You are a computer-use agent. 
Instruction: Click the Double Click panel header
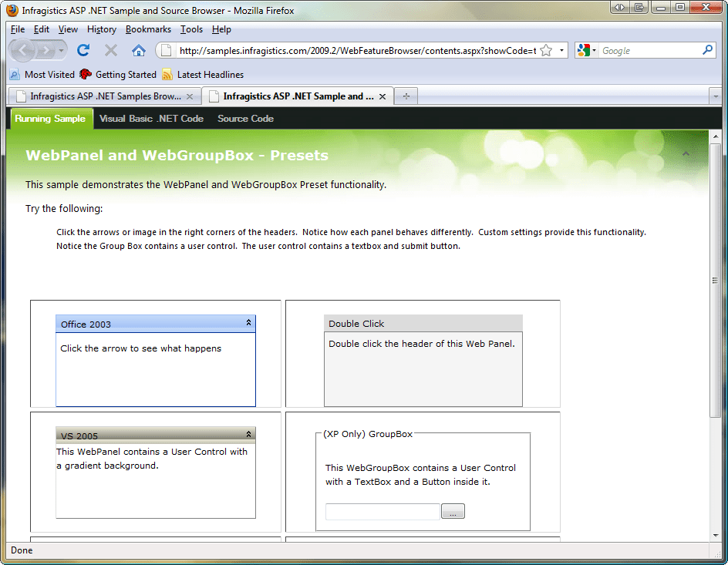423,323
